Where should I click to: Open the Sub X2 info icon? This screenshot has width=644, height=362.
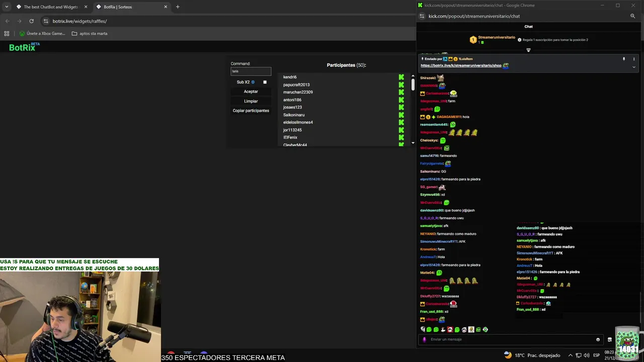click(x=253, y=82)
